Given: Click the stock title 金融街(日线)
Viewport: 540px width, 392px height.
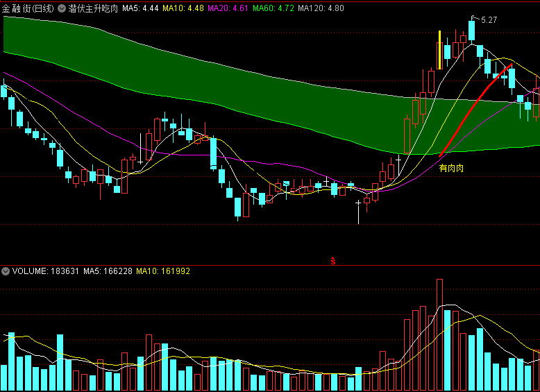Looking at the screenshot, I should [28, 8].
